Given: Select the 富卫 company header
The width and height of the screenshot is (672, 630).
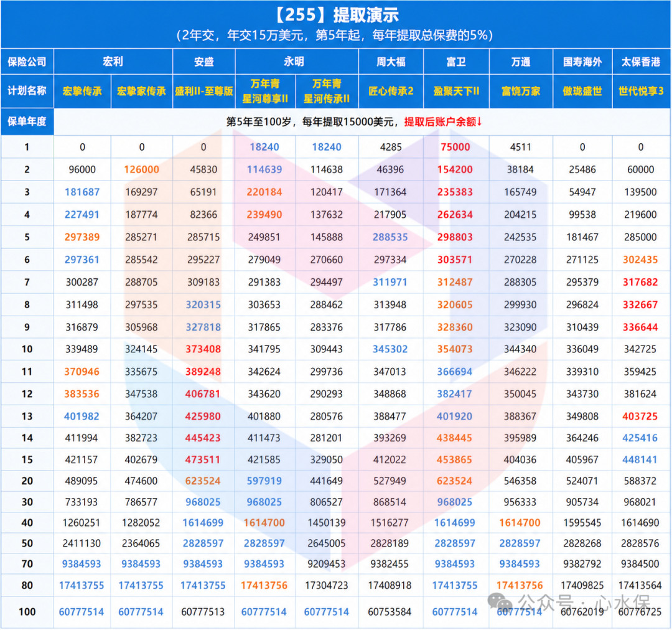Looking at the screenshot, I should [x=456, y=62].
